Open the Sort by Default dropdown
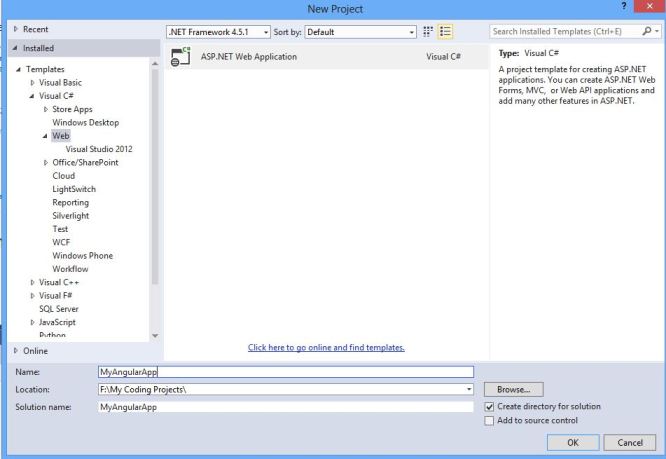Image resolution: width=666 pixels, height=459 pixels. 361,32
